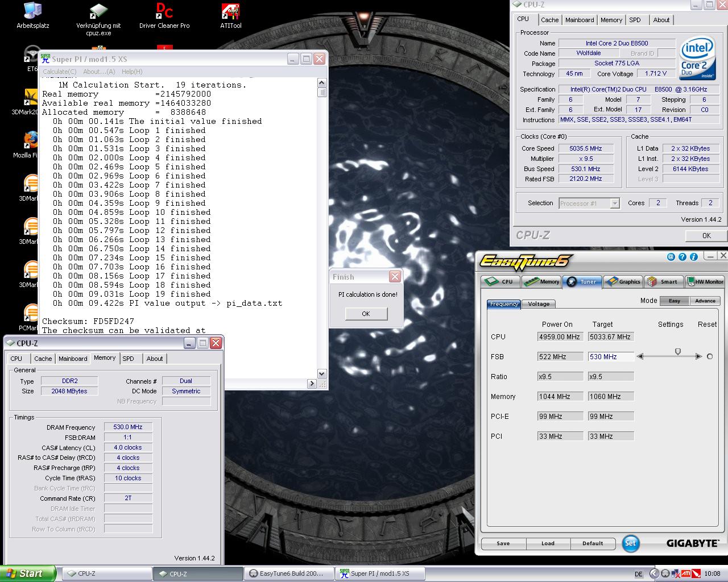Click the checksum FD5FD247 line
This screenshot has height=582, width=728.
click(88, 321)
